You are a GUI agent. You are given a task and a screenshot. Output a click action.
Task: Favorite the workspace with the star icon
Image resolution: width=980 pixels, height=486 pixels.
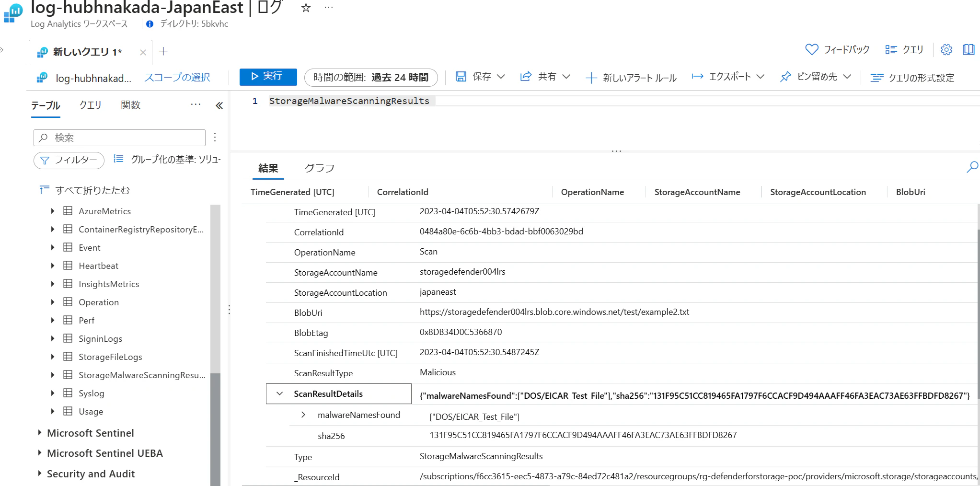[x=306, y=8]
